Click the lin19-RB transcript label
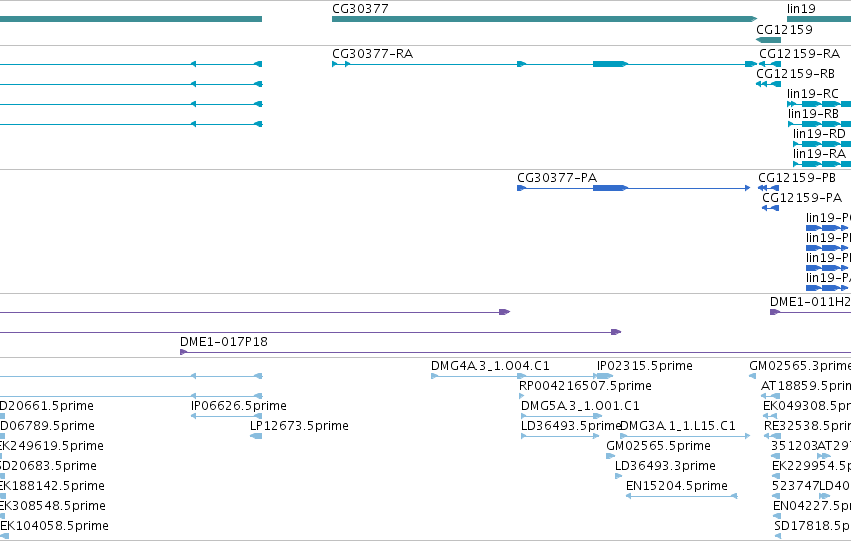851x541 pixels. tap(813, 114)
